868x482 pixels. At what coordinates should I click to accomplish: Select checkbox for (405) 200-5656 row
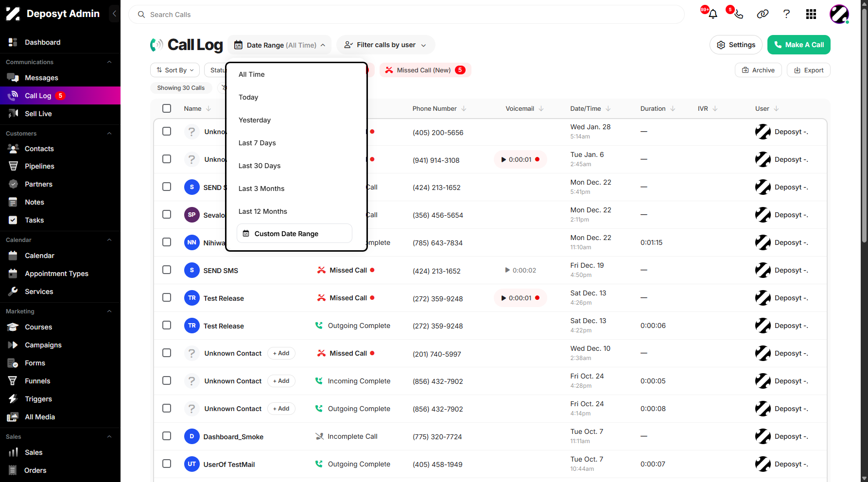click(x=167, y=131)
